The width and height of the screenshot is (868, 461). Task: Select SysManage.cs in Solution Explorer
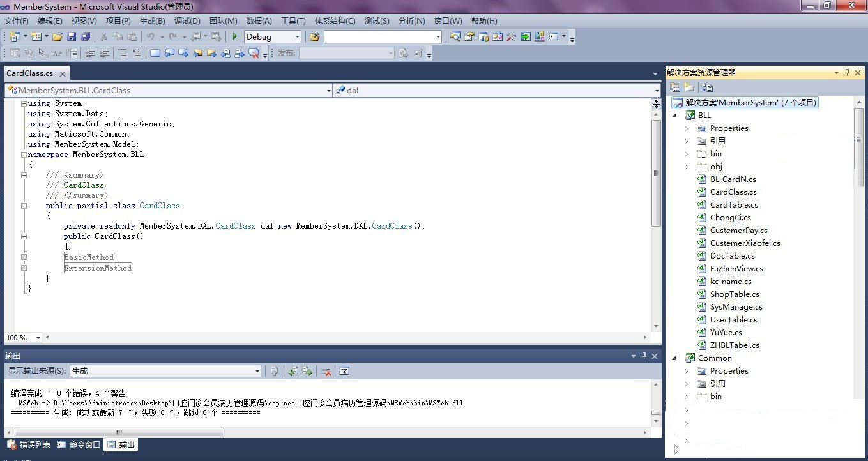pos(736,307)
